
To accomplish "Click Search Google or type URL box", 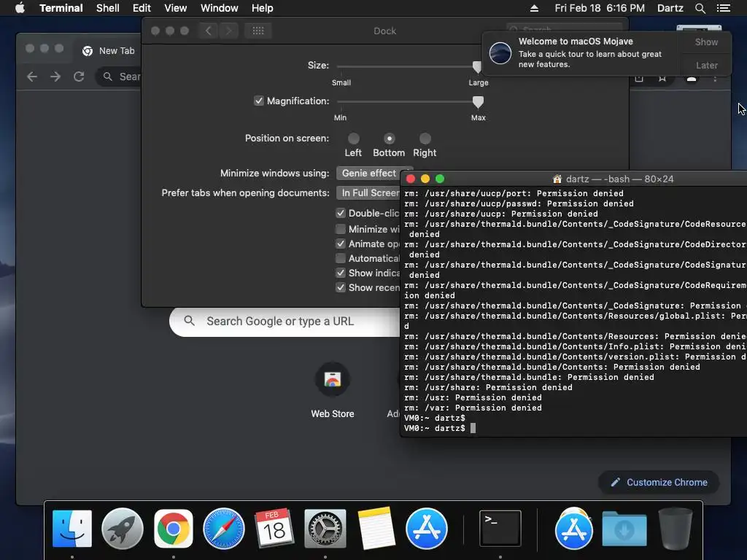I will [x=285, y=322].
